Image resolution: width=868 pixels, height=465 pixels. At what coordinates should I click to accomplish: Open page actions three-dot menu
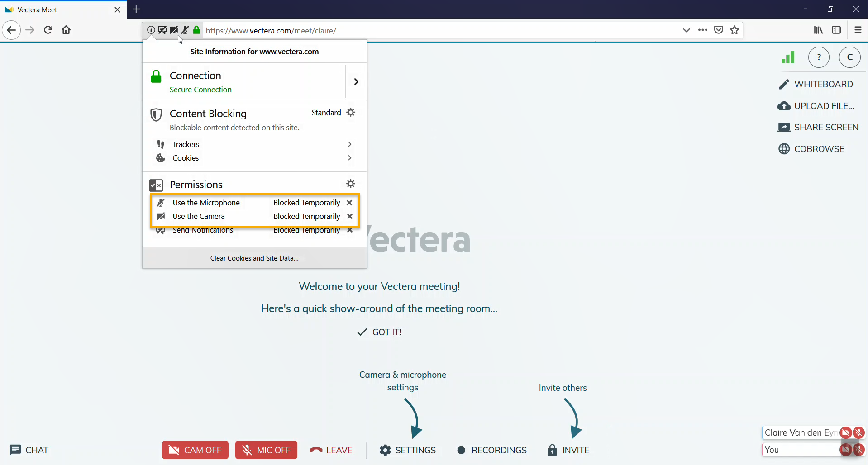703,30
